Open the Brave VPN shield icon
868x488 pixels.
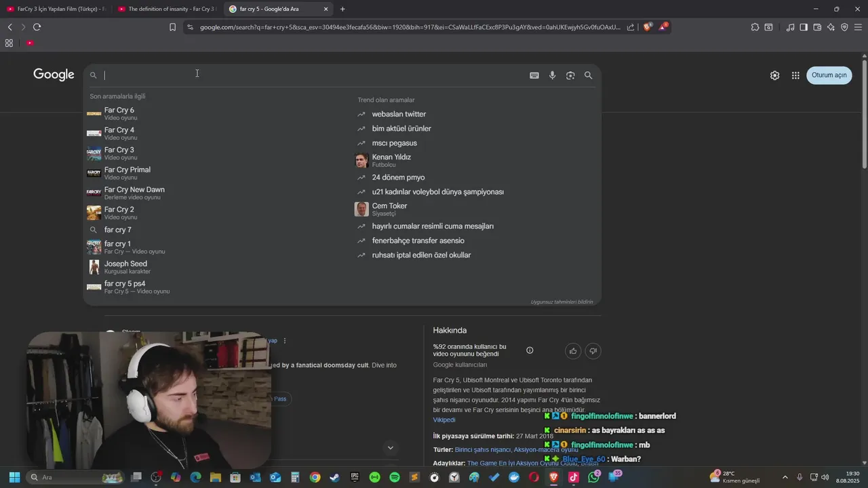(844, 27)
